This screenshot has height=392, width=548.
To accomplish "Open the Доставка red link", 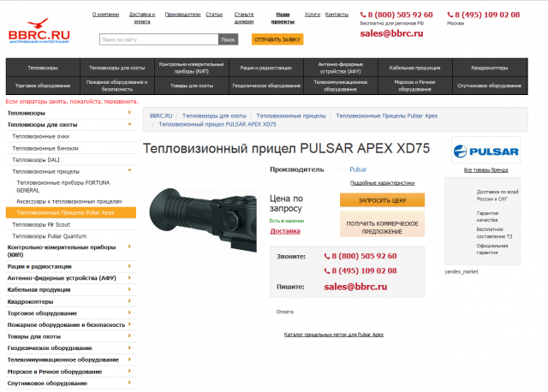I will 285,231.
